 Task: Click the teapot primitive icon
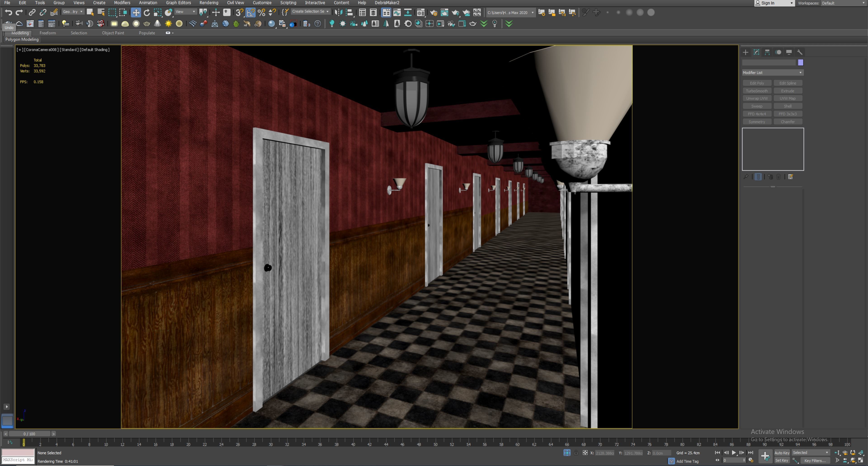pos(146,23)
